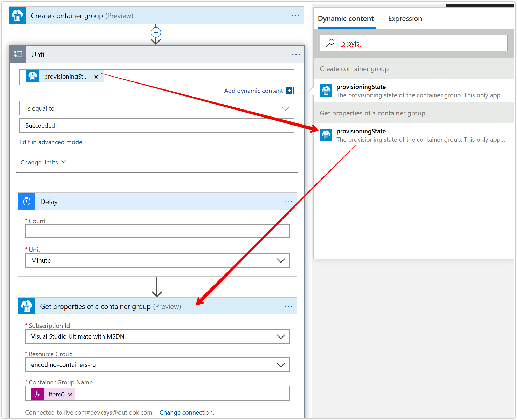Click the search magnifier in Dynamic content
Screen dimensions: 517x420
(x=330, y=43)
